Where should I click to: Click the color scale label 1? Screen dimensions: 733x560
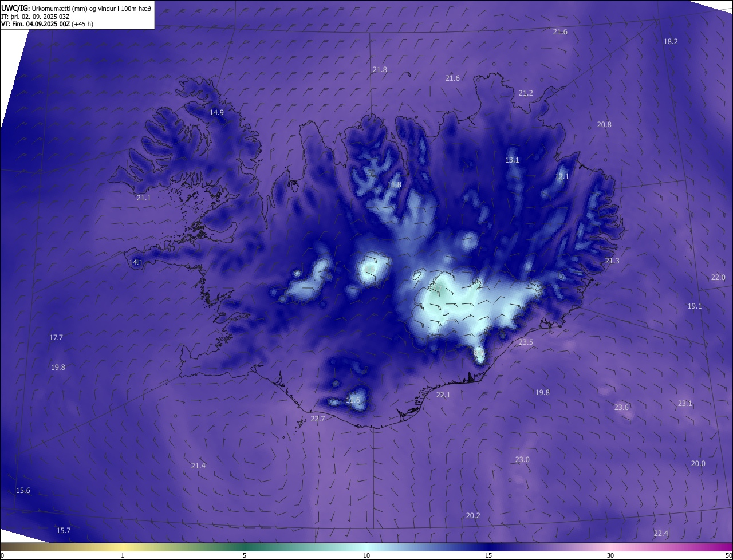pyautogui.click(x=123, y=555)
